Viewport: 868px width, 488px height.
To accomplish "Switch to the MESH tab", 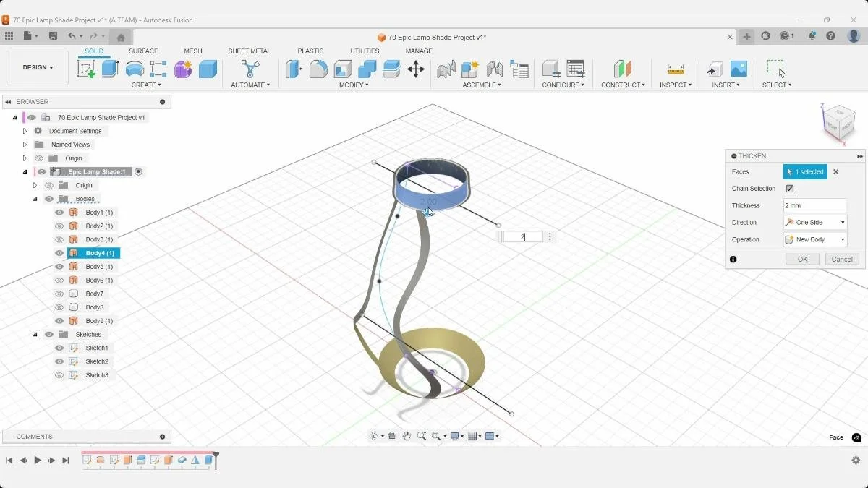I will tap(193, 51).
